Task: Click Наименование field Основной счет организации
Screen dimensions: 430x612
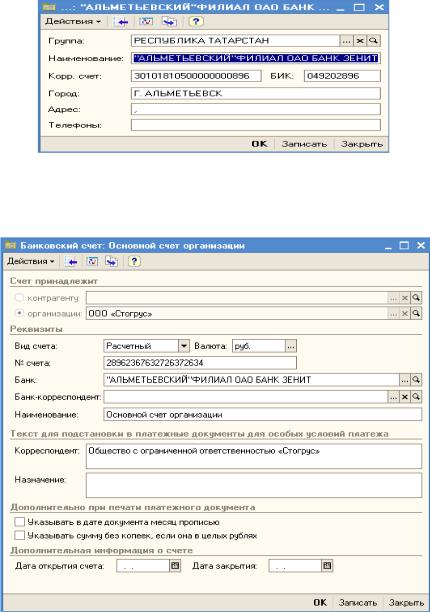Action: coord(263,415)
